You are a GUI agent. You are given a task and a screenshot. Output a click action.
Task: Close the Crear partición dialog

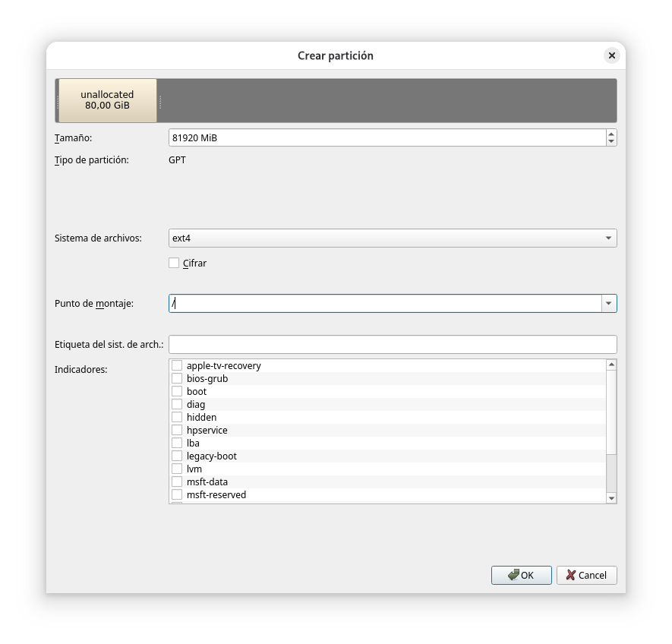611,55
